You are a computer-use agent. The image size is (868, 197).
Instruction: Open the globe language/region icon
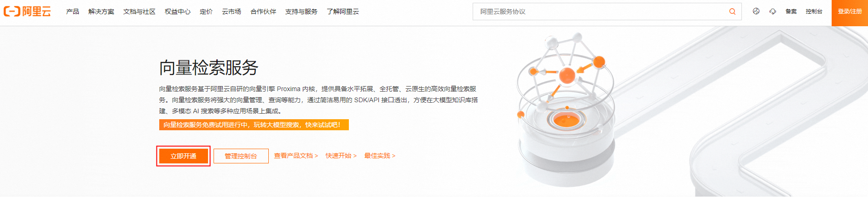[756, 12]
